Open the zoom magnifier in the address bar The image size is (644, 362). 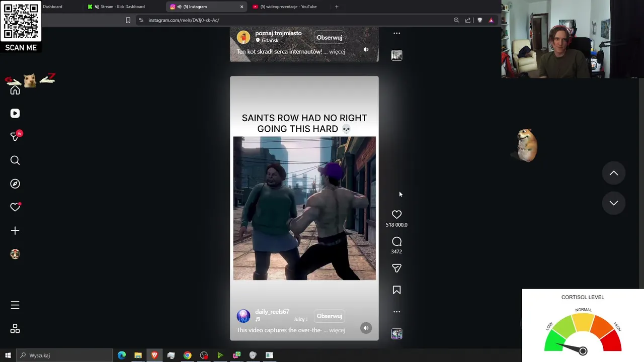point(456,20)
